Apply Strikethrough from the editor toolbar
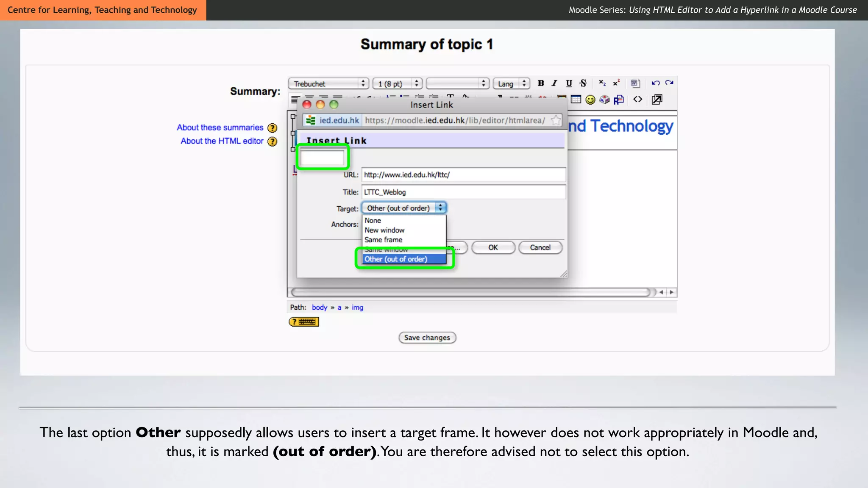The image size is (868, 488). click(583, 83)
